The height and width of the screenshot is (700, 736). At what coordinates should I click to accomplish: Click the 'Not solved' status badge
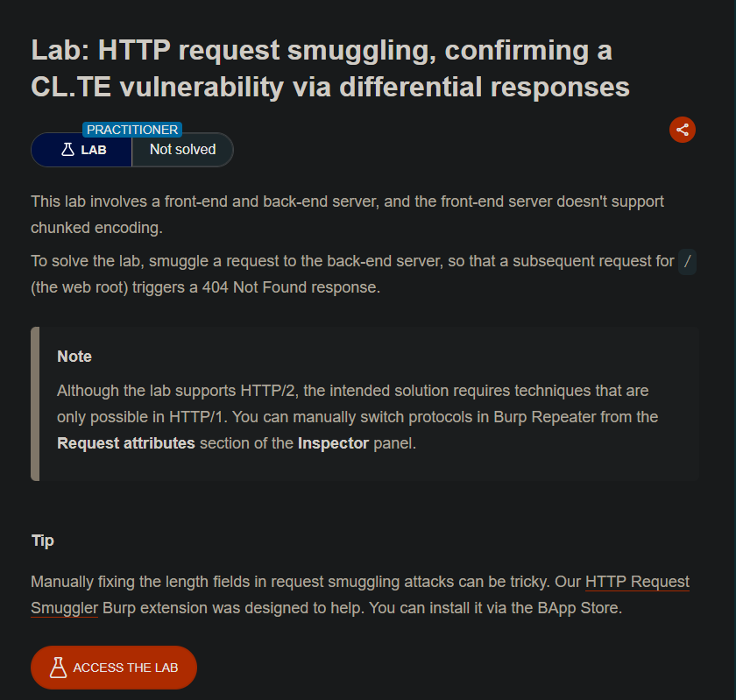(182, 150)
